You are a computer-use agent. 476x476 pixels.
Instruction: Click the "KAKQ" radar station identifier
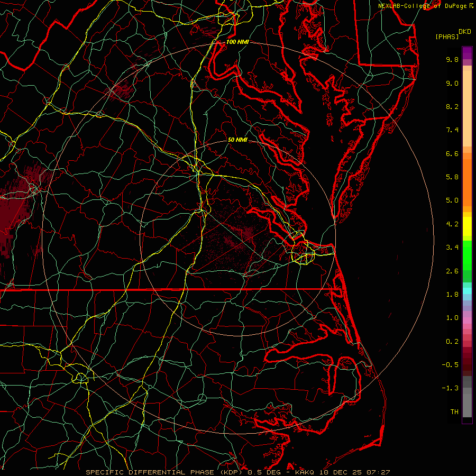pos(305,472)
